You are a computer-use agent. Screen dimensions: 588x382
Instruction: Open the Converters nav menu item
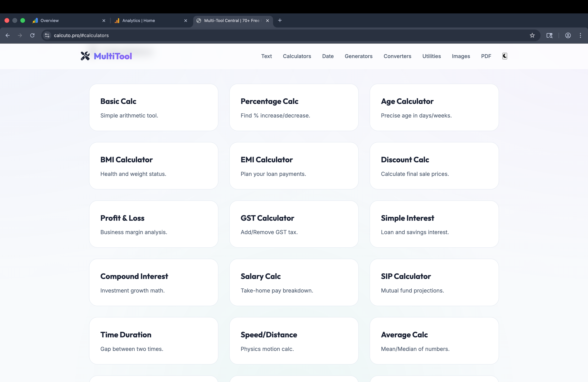pyautogui.click(x=397, y=56)
